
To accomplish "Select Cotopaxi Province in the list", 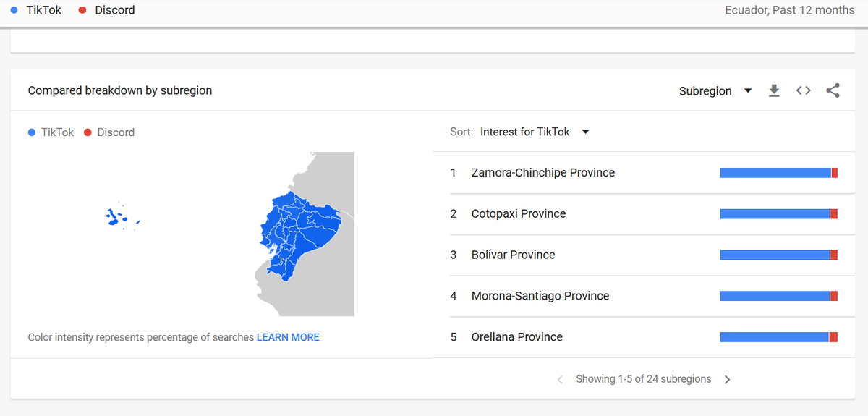I will click(x=644, y=214).
